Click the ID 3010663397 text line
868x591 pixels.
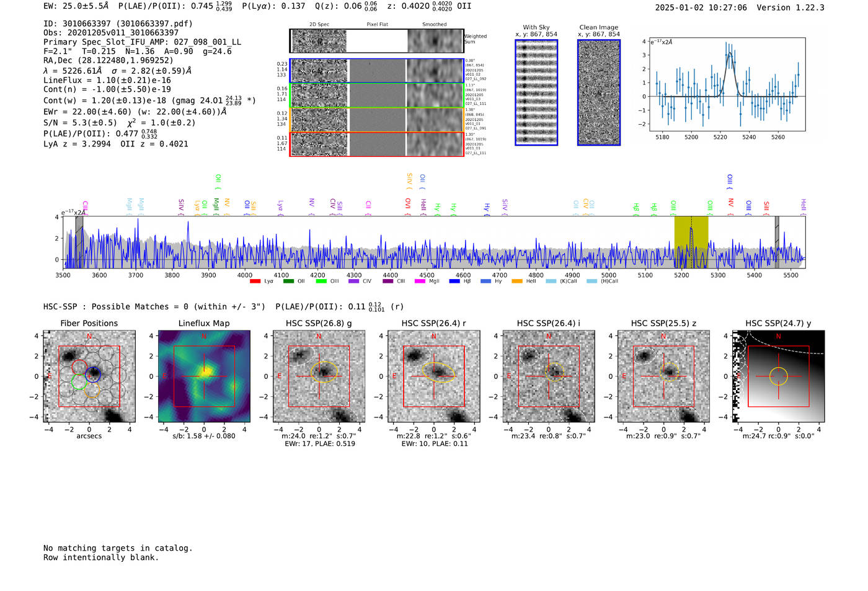pos(118,24)
